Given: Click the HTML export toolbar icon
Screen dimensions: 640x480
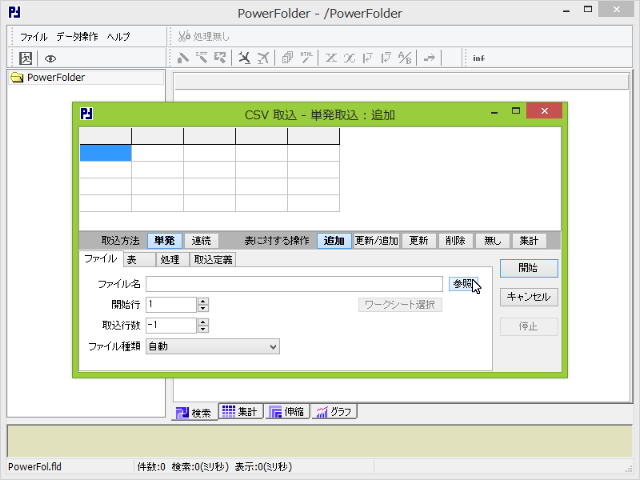Looking at the screenshot, I should point(306,58).
